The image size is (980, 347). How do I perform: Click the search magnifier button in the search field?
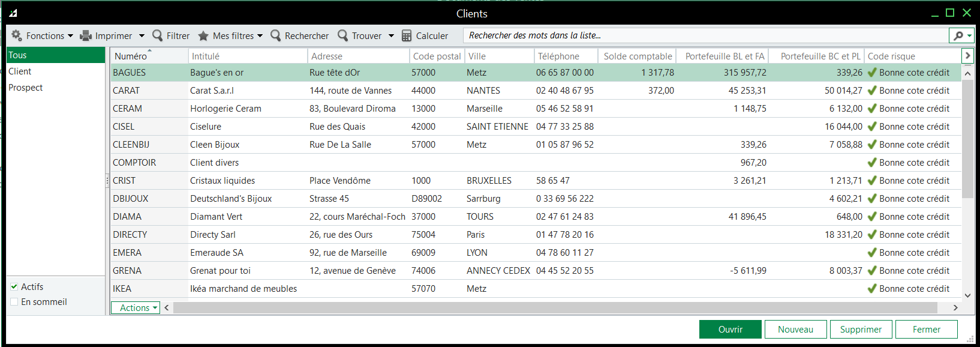[x=961, y=35]
